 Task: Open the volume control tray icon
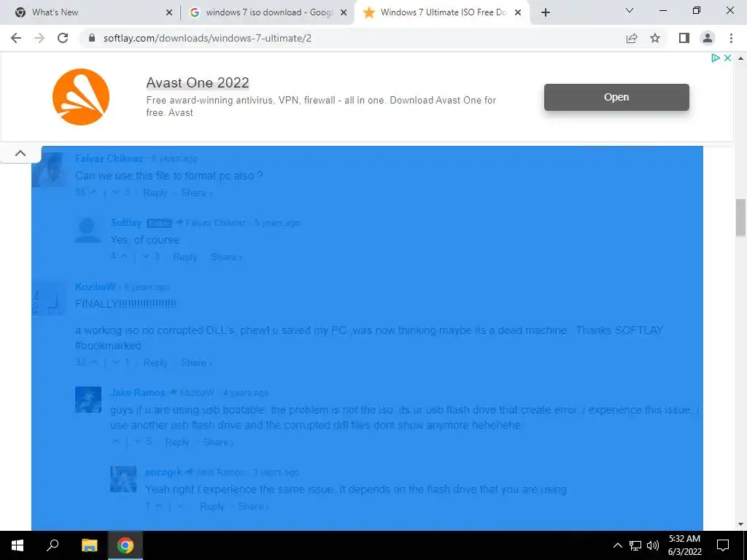pos(653,545)
